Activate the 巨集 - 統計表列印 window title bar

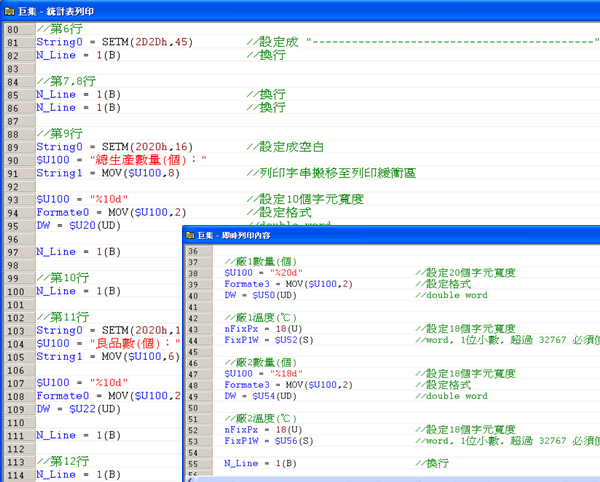pyautogui.click(x=300, y=10)
